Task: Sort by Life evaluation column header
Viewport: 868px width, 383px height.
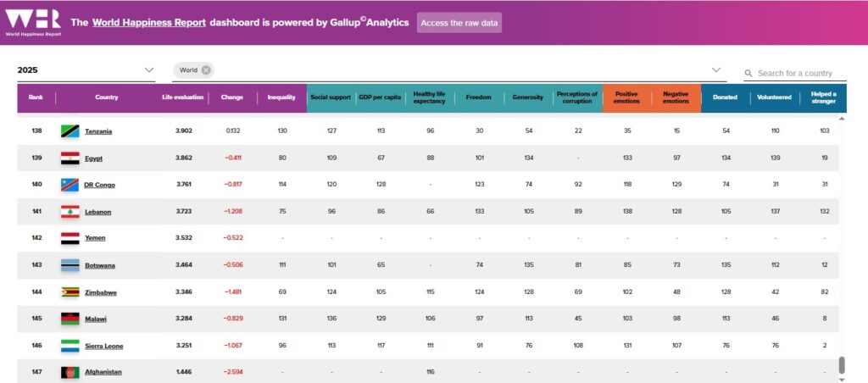Action: pyautogui.click(x=183, y=97)
